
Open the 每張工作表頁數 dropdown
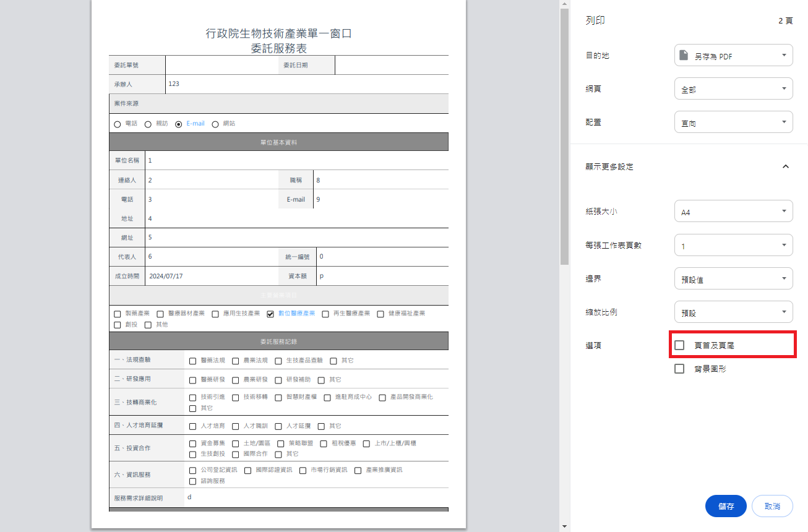click(x=733, y=246)
